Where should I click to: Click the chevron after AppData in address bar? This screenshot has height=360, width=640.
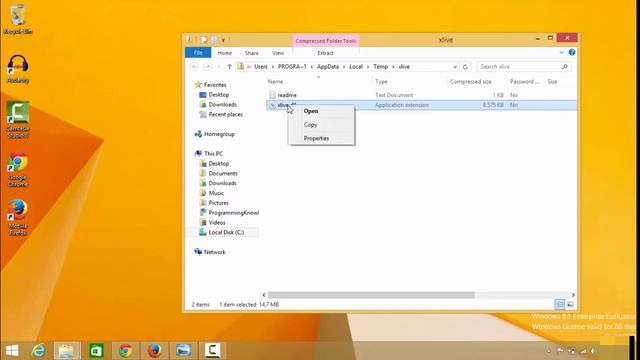pos(344,67)
